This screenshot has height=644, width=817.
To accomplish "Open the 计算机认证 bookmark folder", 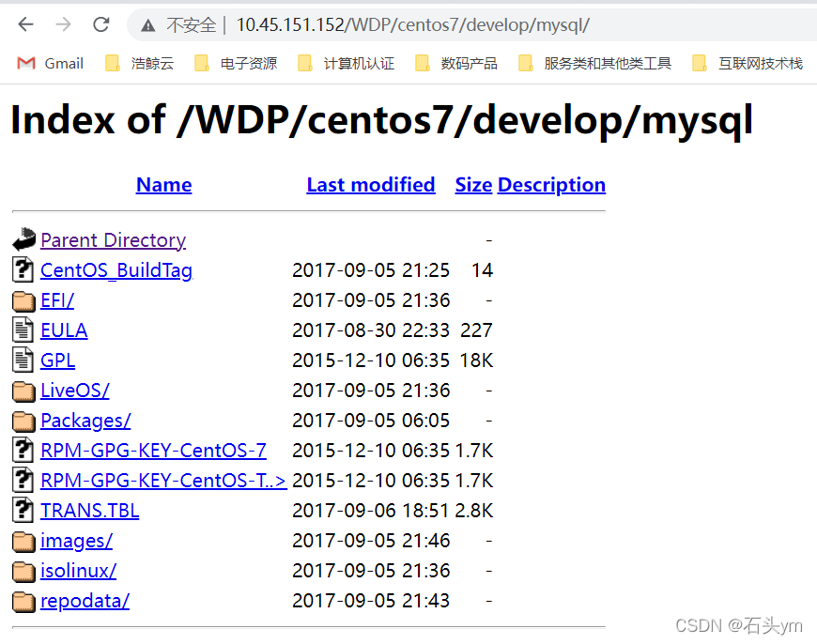I will click(x=346, y=64).
